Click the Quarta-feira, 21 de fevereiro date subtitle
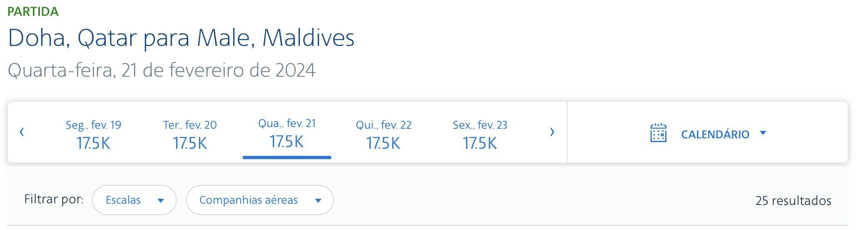Viewport: 868px width, 230px height. click(x=162, y=70)
